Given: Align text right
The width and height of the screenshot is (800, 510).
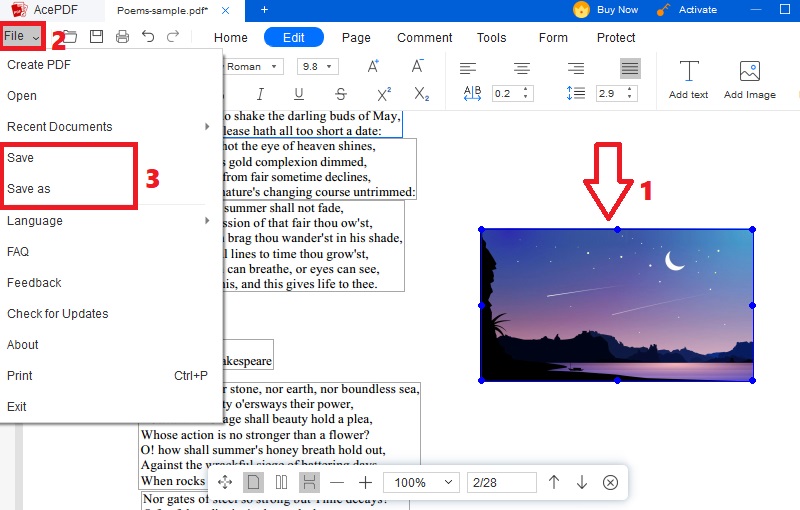Looking at the screenshot, I should point(576,68).
